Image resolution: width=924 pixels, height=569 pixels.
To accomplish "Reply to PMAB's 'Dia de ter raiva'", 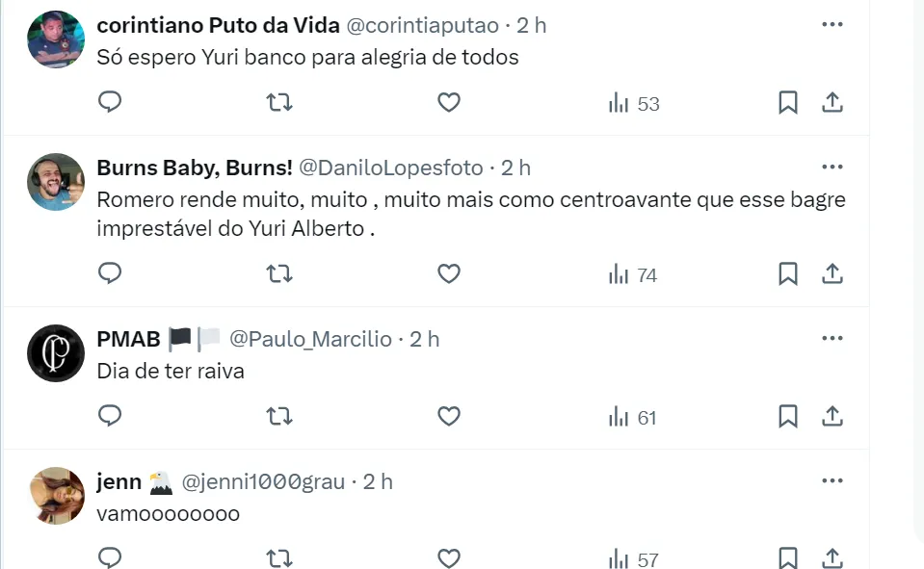I will 111,416.
